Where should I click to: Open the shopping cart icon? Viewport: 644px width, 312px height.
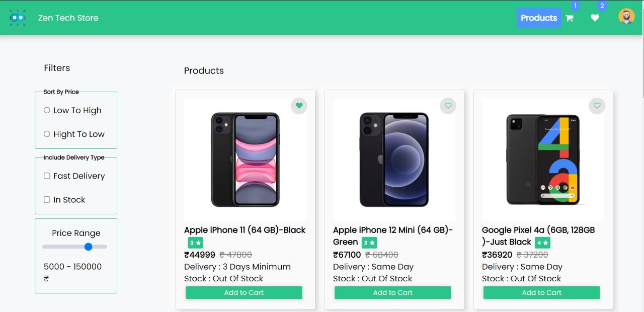tap(570, 18)
